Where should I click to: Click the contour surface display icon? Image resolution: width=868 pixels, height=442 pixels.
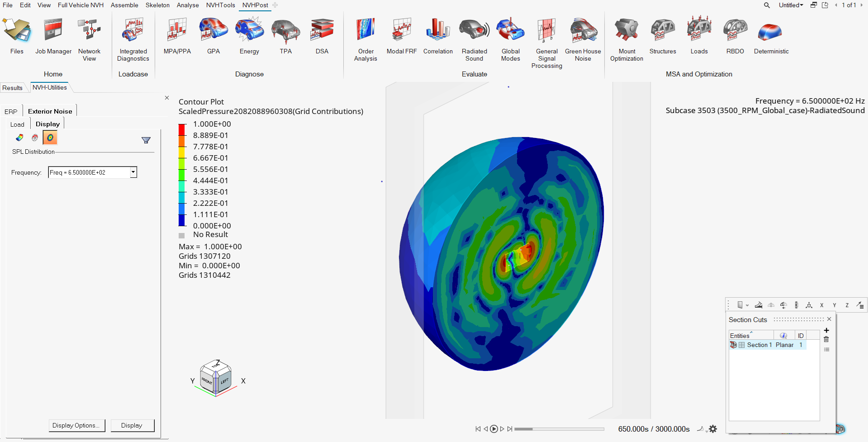[x=19, y=138]
